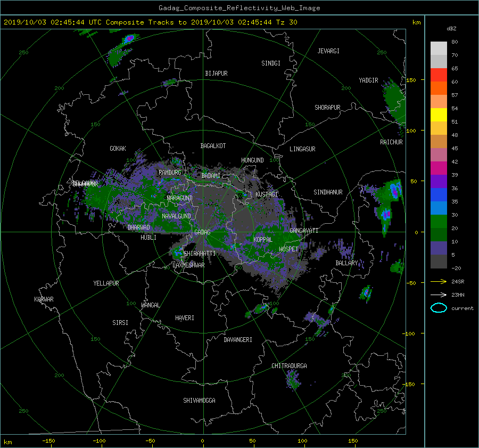The width and height of the screenshot is (479, 448).
Task: Click the GANGAVATI town label
Action: 304,231
